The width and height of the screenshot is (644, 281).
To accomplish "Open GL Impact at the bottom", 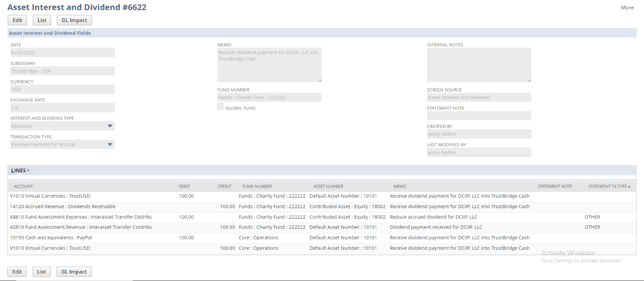I will tap(74, 272).
